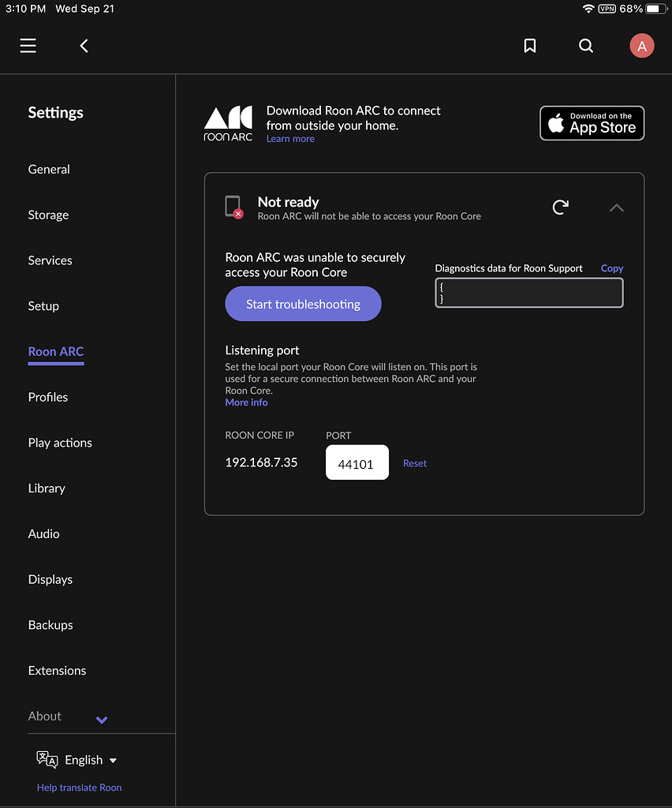Expand the About section chevron
672x808 pixels.
point(101,720)
